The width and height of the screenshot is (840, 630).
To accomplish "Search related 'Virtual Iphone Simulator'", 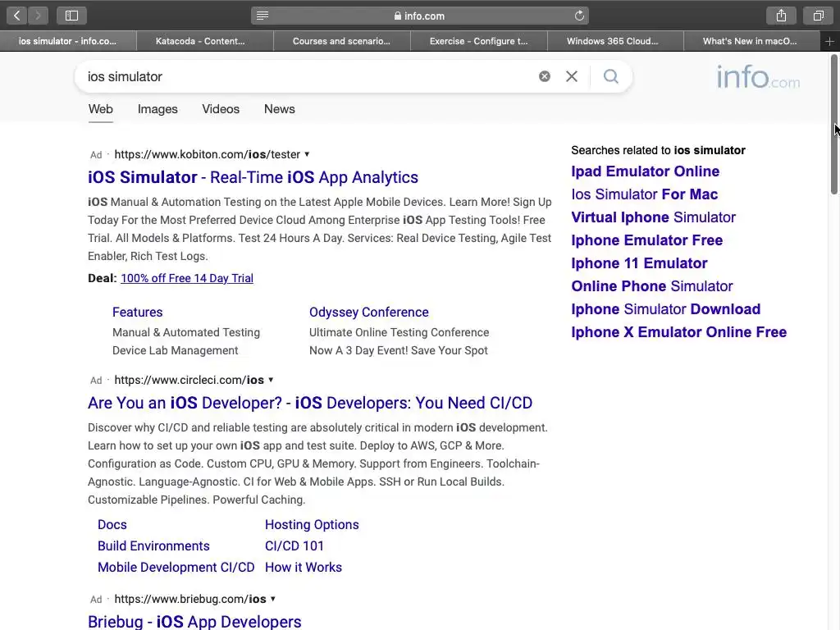I will point(654,217).
